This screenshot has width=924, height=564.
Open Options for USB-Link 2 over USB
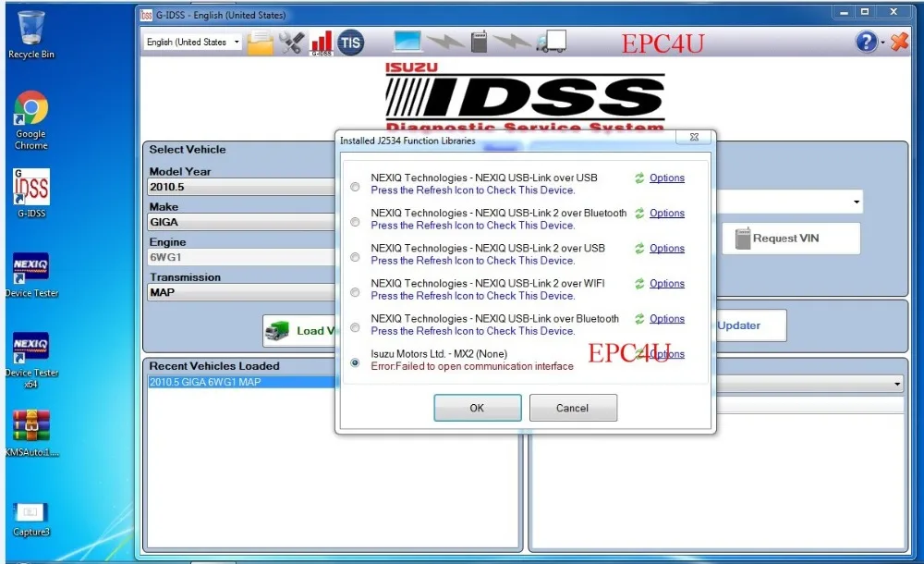point(667,249)
